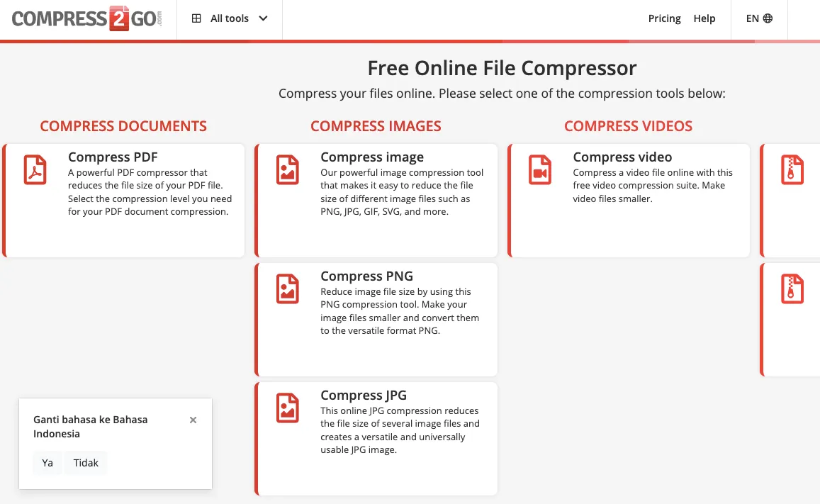Click the Compress2Go logo
Image resolution: width=820 pixels, height=504 pixels.
click(87, 18)
